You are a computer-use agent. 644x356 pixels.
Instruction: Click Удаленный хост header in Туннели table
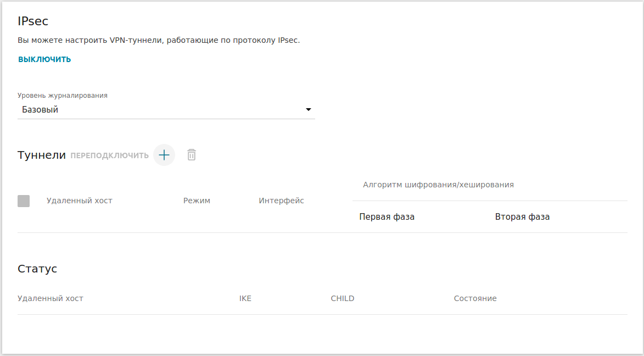pyautogui.click(x=79, y=201)
